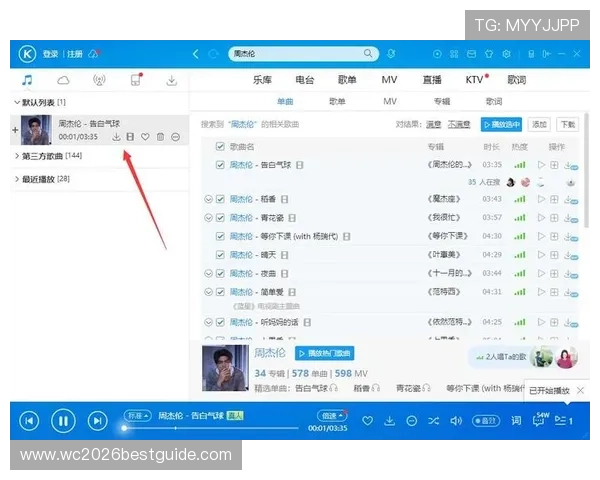Uncheck the 等你下课 result checkbox

(220, 236)
